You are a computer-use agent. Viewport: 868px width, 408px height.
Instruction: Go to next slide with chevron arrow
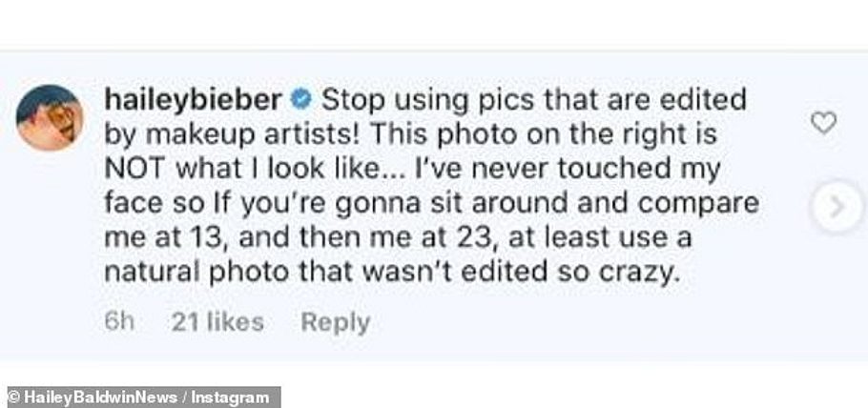pos(837,207)
